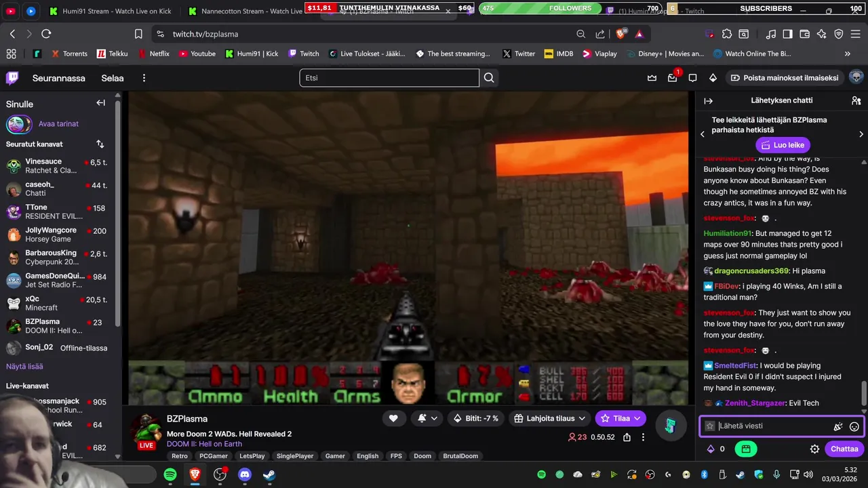Open the Netflix bookmark
Screen dimensions: 868x488
point(154,54)
